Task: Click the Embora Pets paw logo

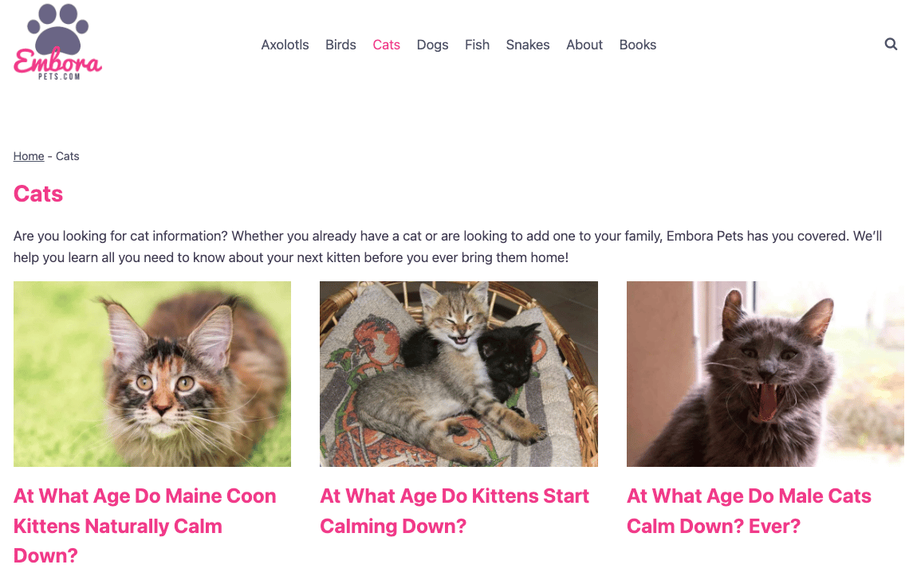Action: 57,41
